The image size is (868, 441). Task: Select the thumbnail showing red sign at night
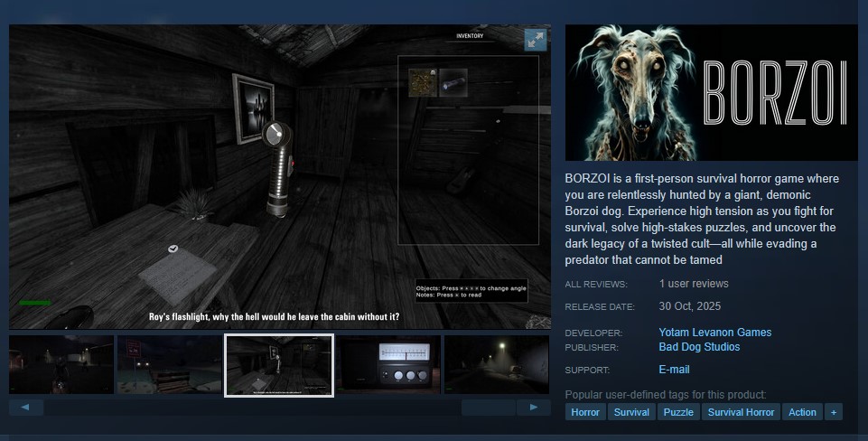tap(170, 364)
